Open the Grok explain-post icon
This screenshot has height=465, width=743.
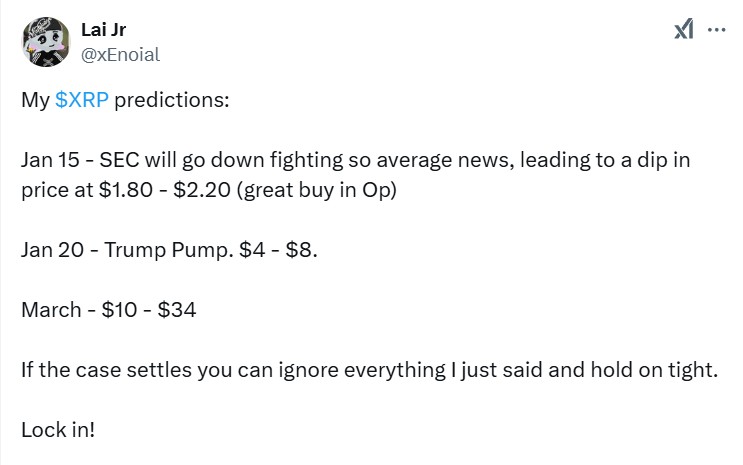(x=684, y=29)
